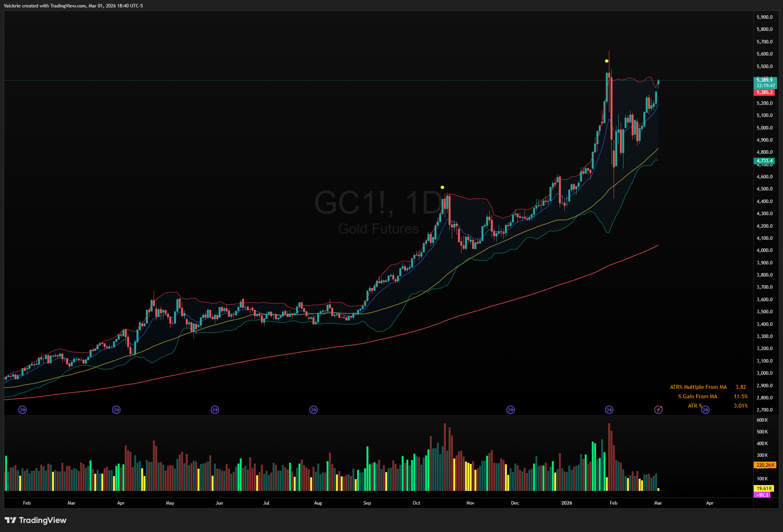Open the pink lightning bolt event icon
This screenshot has width=783, height=532.
659,410
